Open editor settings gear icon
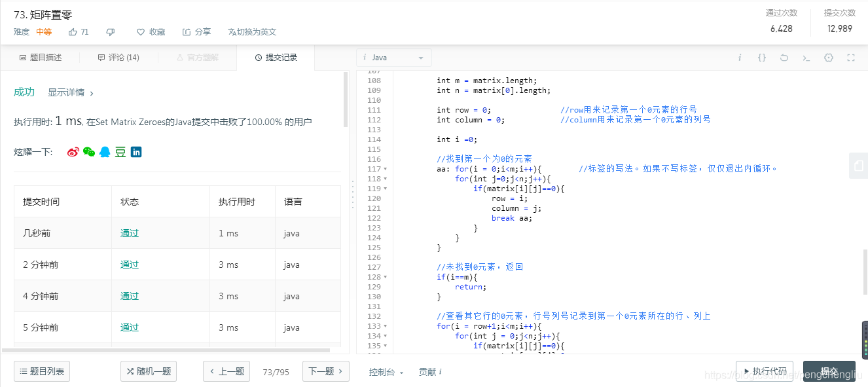This screenshot has height=387, width=868. tap(829, 58)
